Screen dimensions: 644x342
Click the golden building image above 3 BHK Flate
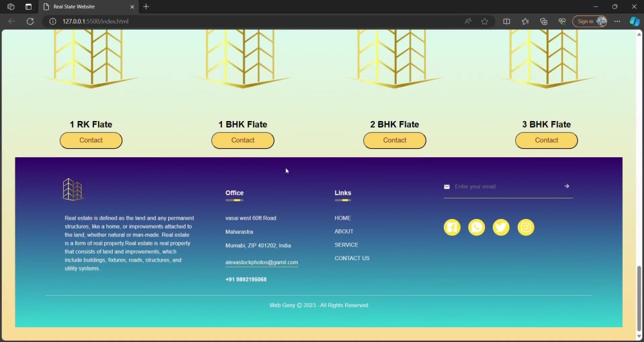point(546,59)
